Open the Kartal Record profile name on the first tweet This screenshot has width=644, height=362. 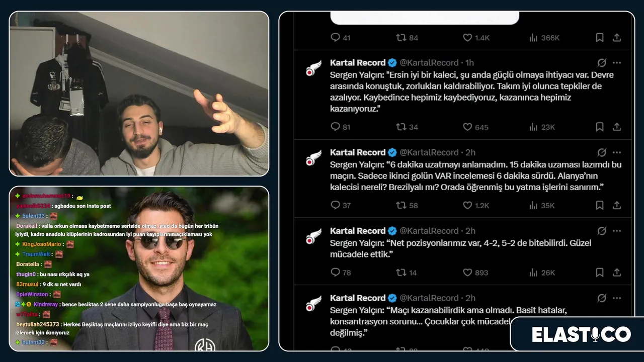point(358,63)
